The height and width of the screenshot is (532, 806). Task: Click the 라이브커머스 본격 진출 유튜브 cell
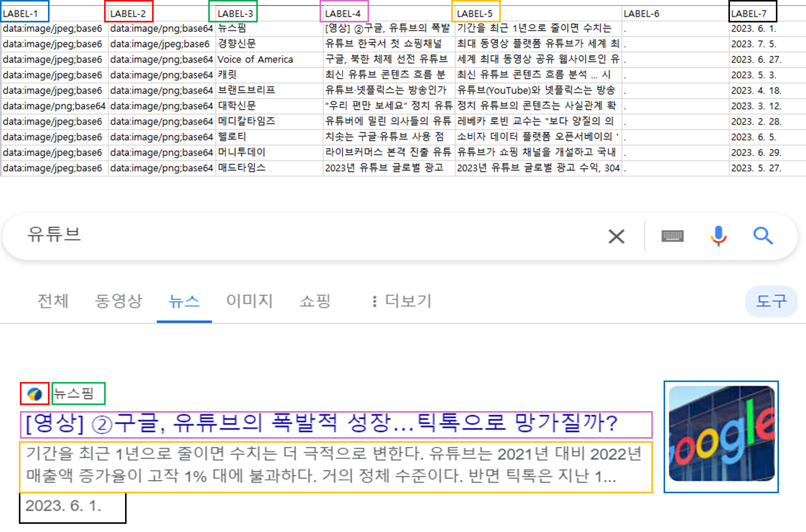[x=389, y=153]
